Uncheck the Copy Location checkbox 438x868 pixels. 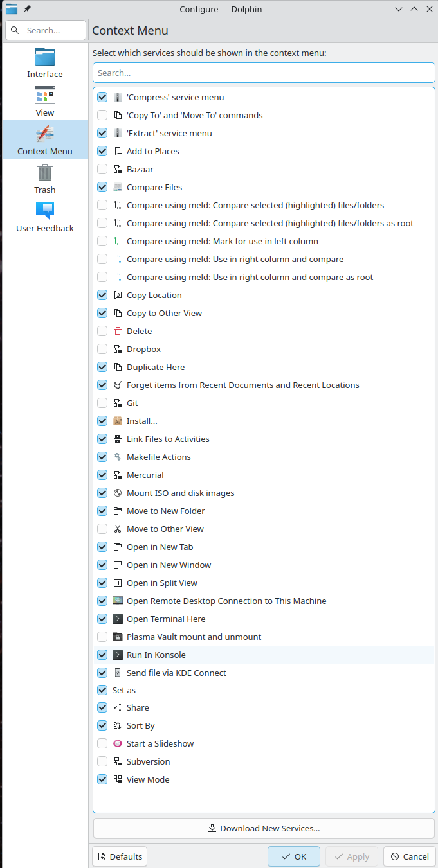point(102,296)
